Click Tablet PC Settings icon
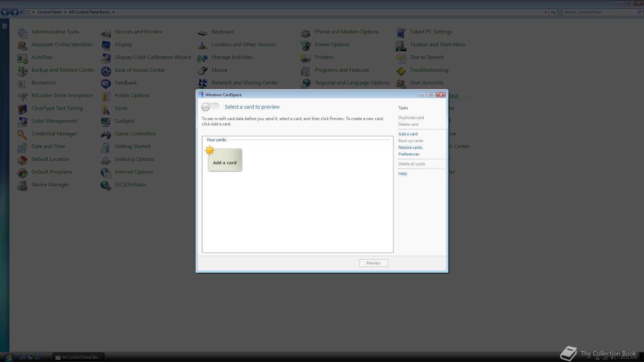 coord(401,33)
